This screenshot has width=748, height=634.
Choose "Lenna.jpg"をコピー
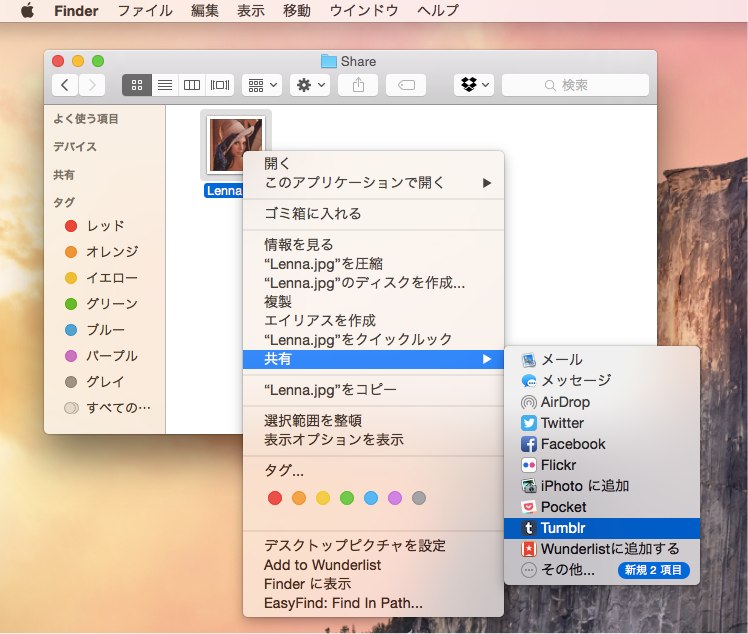pyautogui.click(x=373, y=390)
